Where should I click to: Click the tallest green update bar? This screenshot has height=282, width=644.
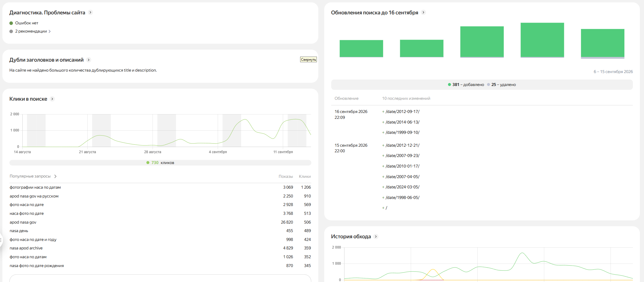pyautogui.click(x=542, y=40)
